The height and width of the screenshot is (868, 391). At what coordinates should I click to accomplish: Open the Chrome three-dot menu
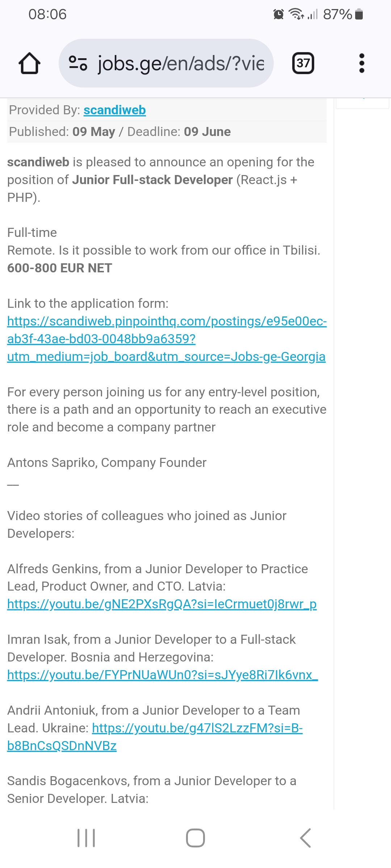click(361, 63)
